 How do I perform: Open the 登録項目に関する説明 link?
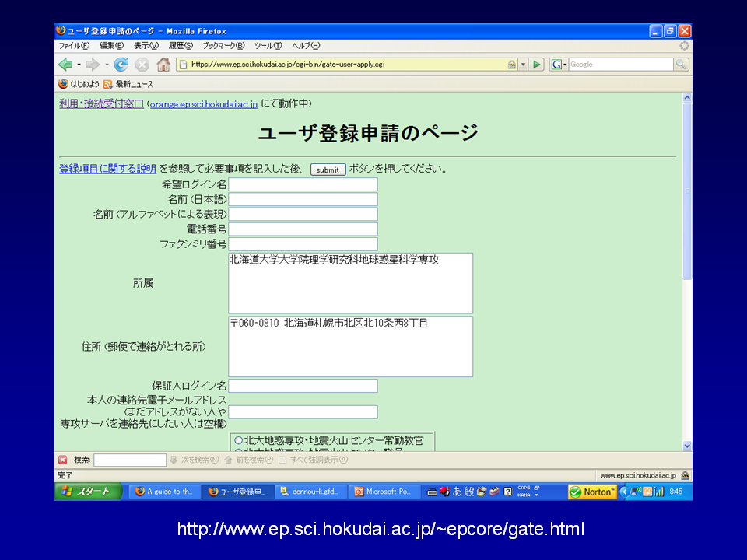(x=107, y=169)
